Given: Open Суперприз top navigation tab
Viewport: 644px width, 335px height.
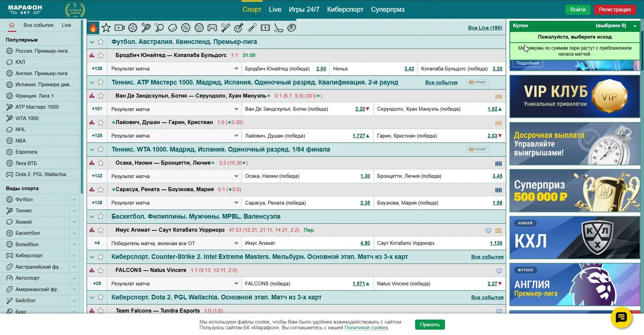Looking at the screenshot, I should (x=388, y=9).
